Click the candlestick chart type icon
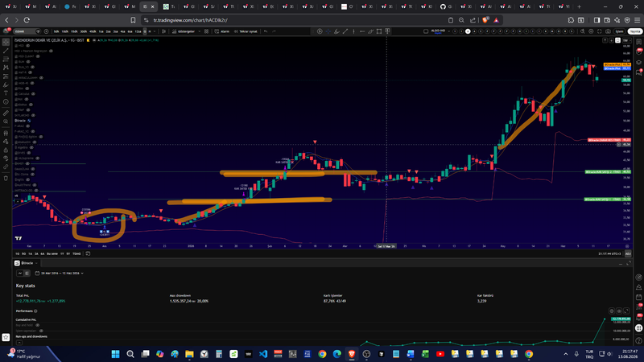The width and height of the screenshot is (644, 362). pyautogui.click(x=164, y=31)
